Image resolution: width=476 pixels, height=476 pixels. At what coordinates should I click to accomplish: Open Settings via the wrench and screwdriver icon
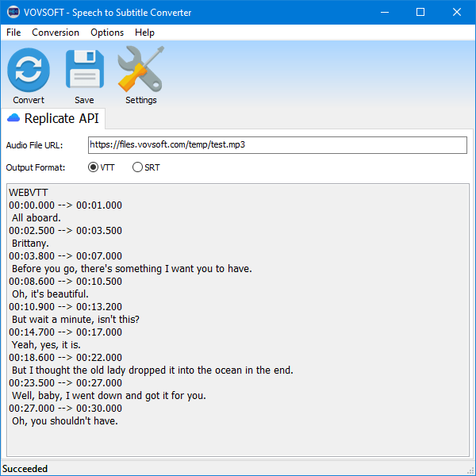(x=140, y=70)
